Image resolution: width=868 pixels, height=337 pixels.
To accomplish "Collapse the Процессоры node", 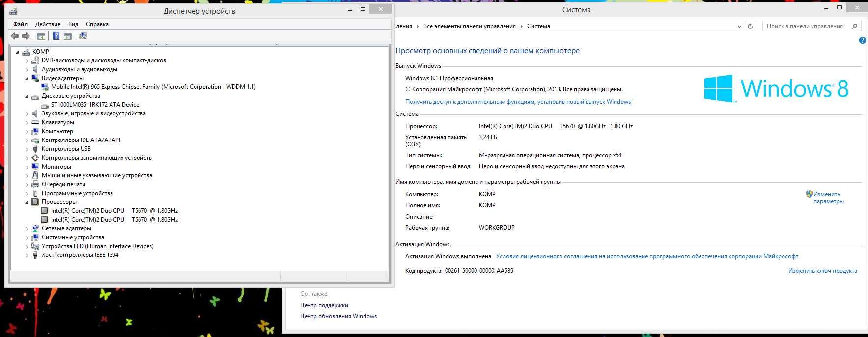I will [27, 202].
